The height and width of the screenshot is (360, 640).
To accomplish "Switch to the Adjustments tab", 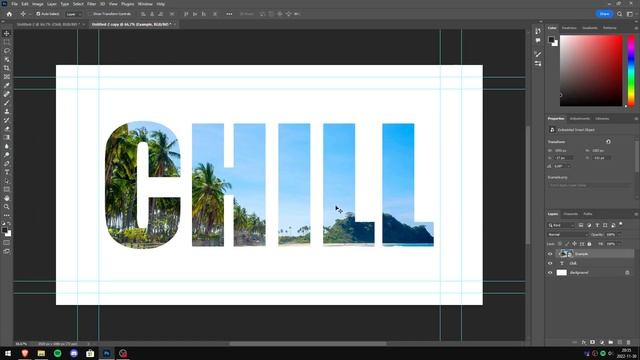I will pos(580,119).
